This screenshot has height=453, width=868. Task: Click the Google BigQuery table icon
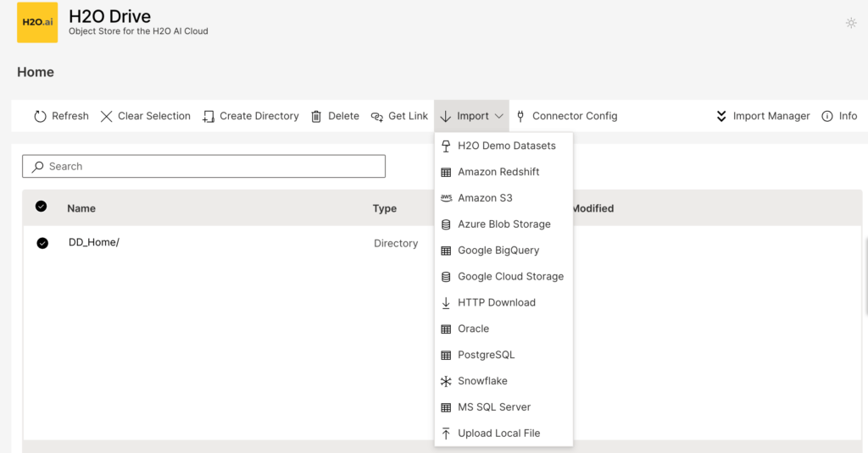pos(446,251)
